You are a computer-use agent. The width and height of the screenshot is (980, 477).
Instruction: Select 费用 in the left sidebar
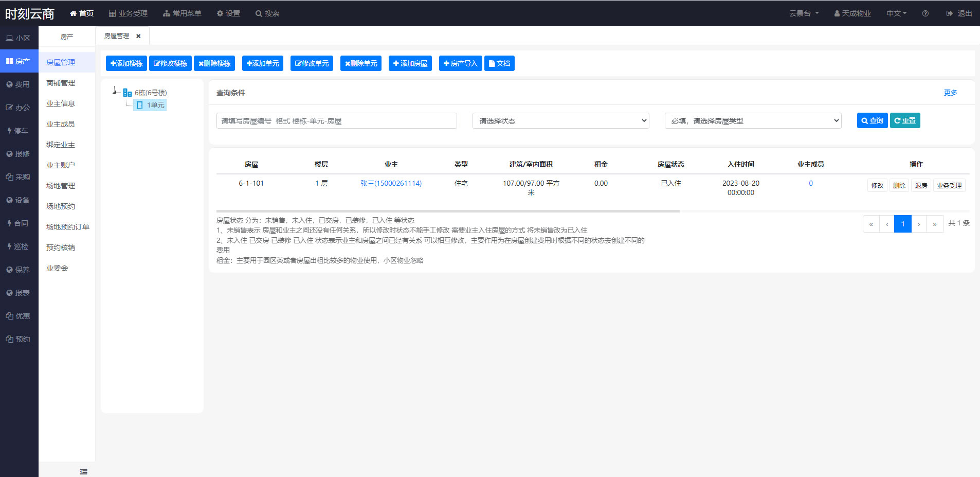click(19, 84)
